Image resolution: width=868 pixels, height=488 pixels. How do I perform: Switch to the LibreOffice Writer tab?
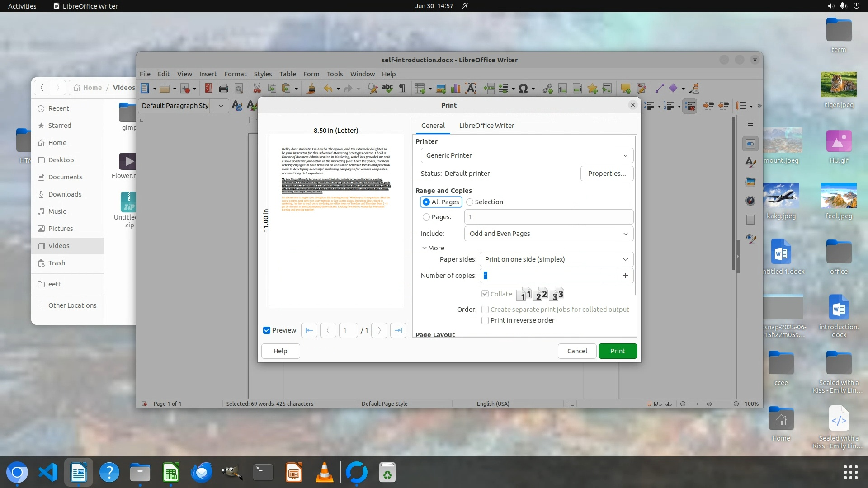[x=486, y=126]
